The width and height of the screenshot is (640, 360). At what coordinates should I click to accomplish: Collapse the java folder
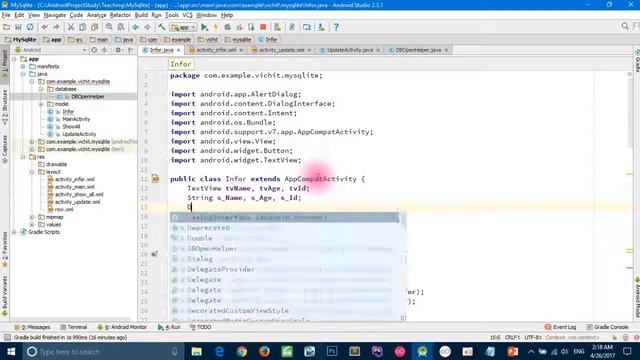coord(23,74)
